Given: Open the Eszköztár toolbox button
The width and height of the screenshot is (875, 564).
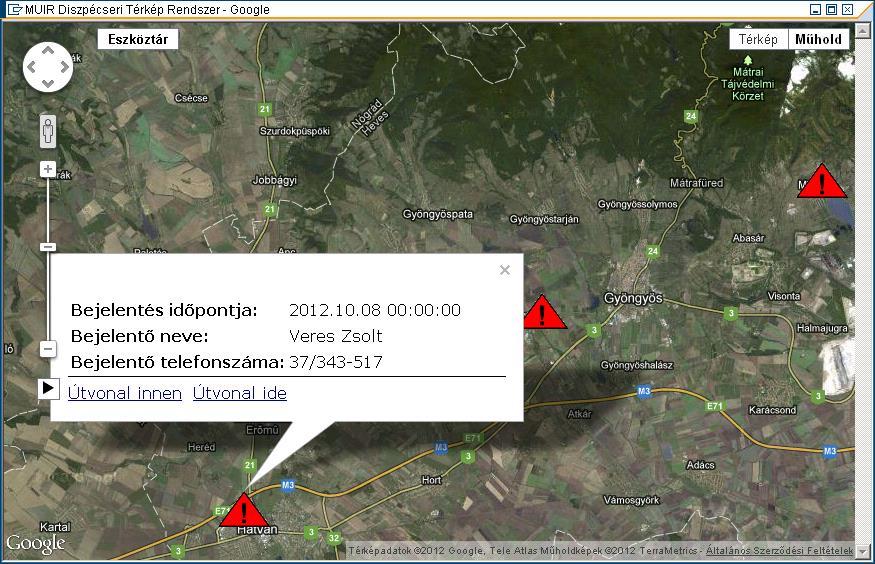Looking at the screenshot, I should pos(138,39).
